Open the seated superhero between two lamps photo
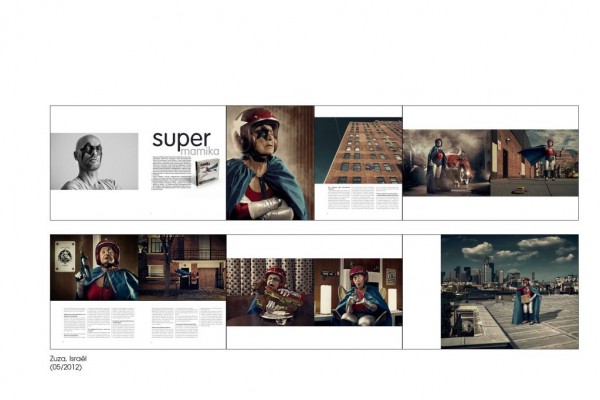The width and height of the screenshot is (600, 400). pyautogui.click(x=358, y=291)
